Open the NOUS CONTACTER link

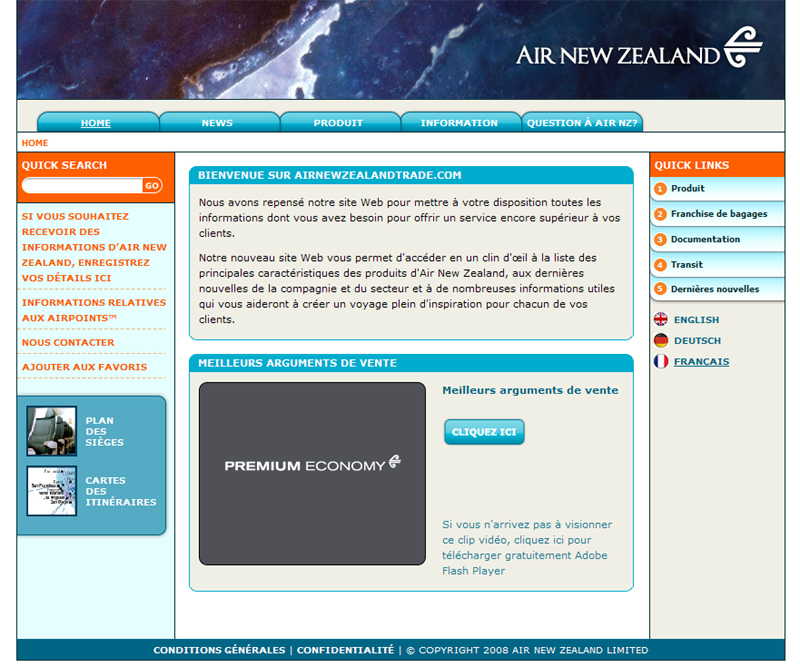(68, 342)
